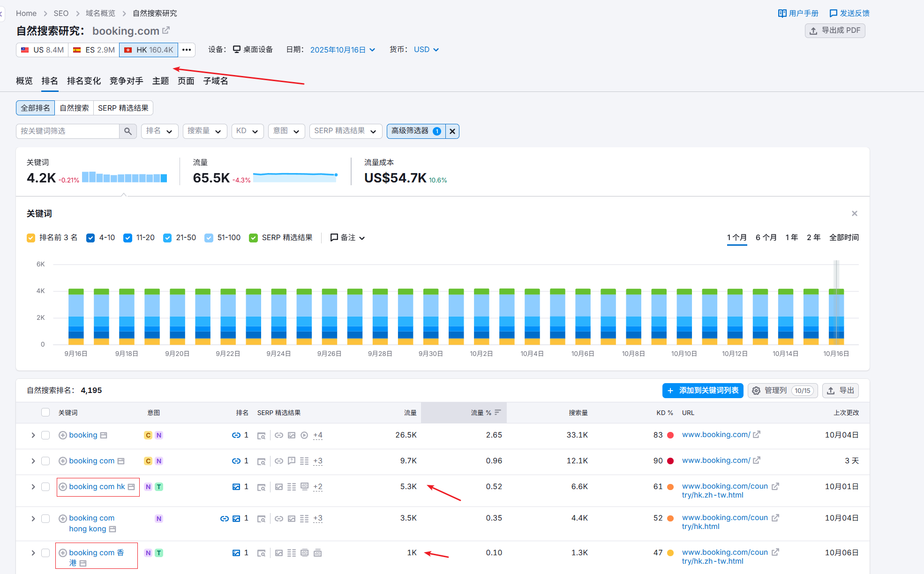Click search magnifier icon in keyword filter
This screenshot has width=924, height=574.
[128, 131]
